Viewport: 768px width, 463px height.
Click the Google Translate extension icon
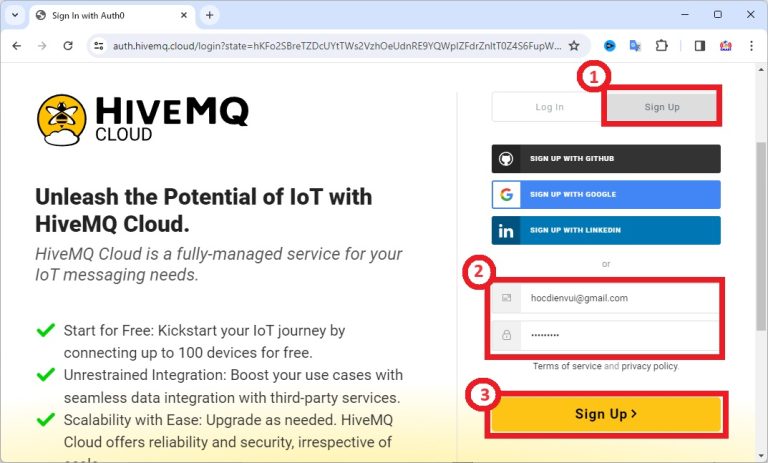635,45
